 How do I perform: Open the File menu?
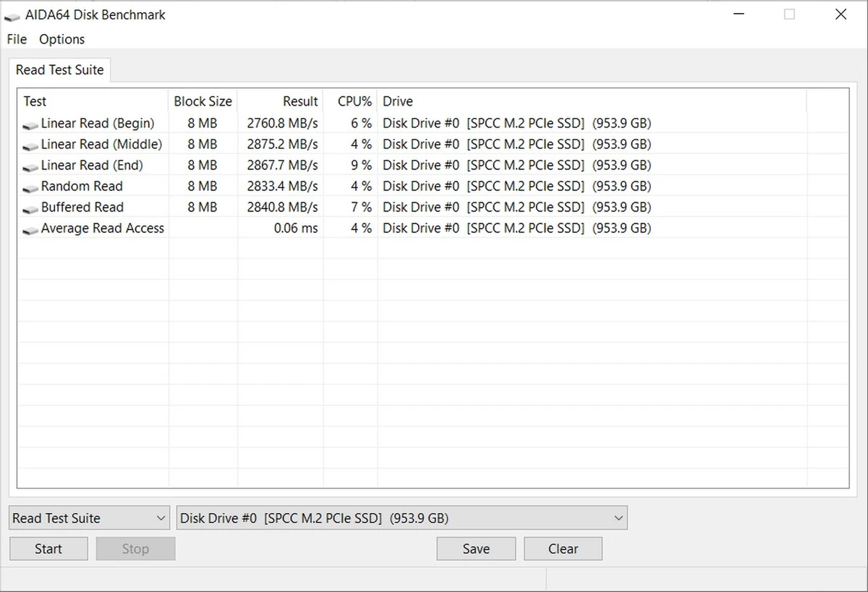[x=17, y=39]
